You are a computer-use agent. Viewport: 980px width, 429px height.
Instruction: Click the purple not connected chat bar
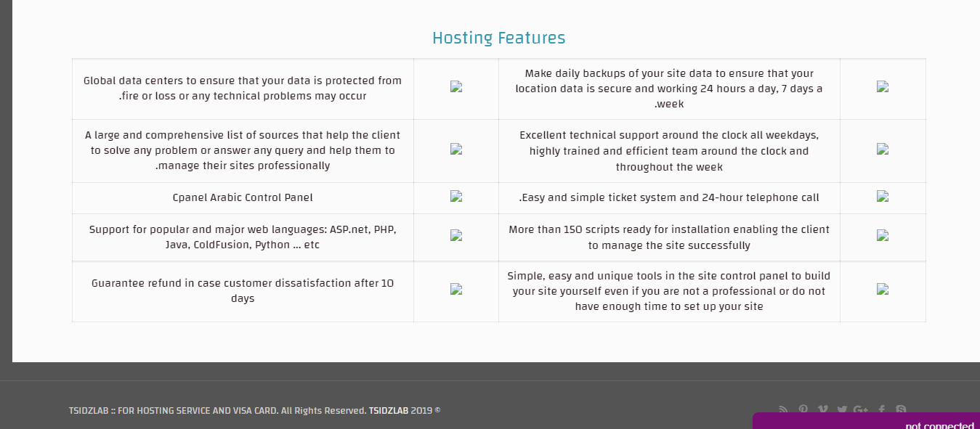pos(866,421)
